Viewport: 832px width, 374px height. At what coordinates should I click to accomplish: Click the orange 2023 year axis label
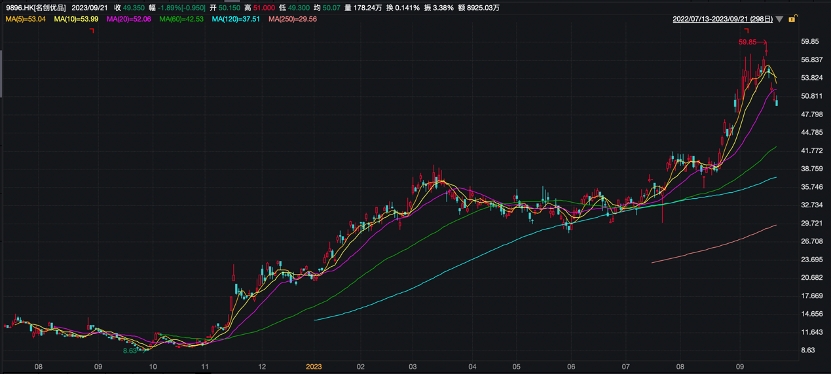coord(314,367)
